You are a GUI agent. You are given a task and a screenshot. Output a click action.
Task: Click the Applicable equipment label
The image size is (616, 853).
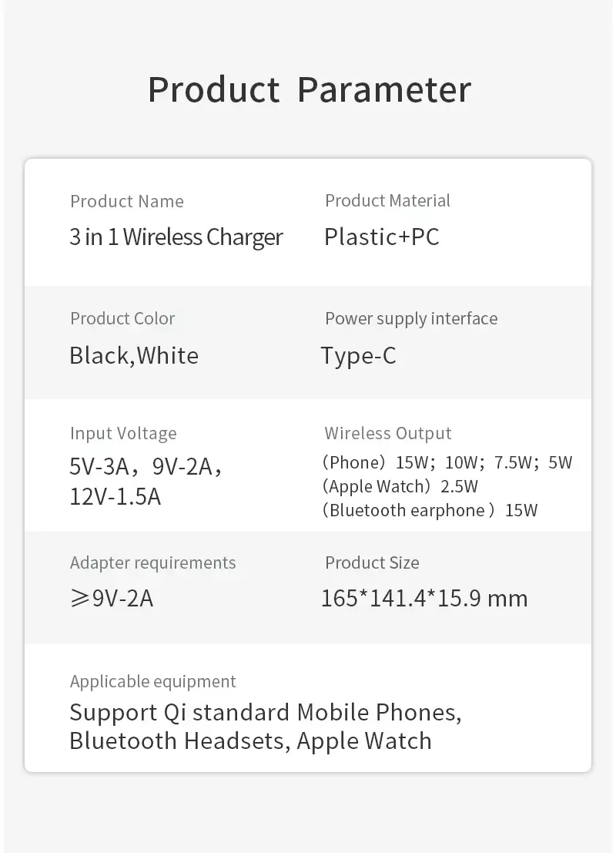click(x=153, y=682)
